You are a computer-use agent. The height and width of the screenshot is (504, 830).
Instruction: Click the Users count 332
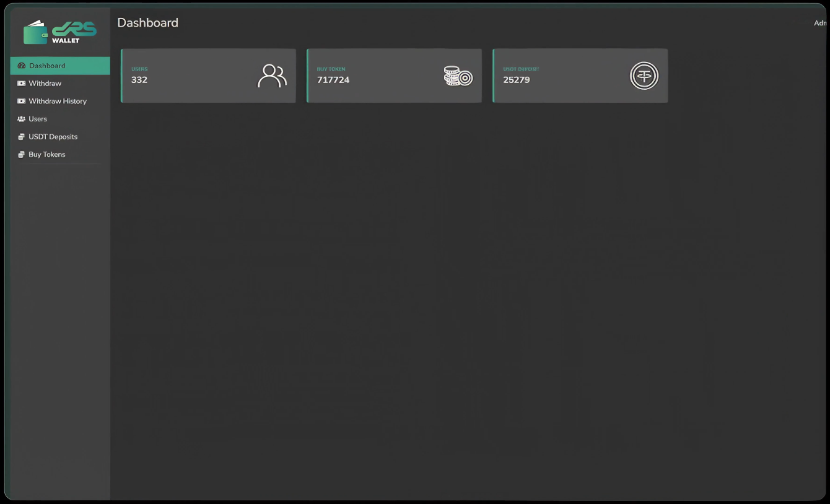pos(139,80)
